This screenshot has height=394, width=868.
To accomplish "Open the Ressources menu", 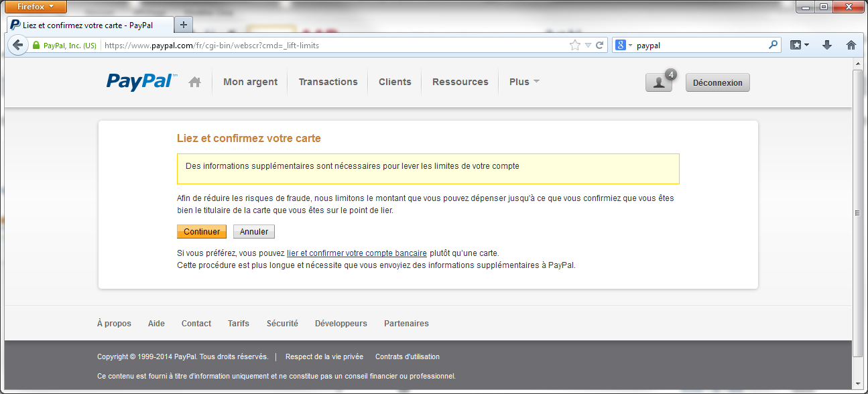I will click(x=460, y=82).
